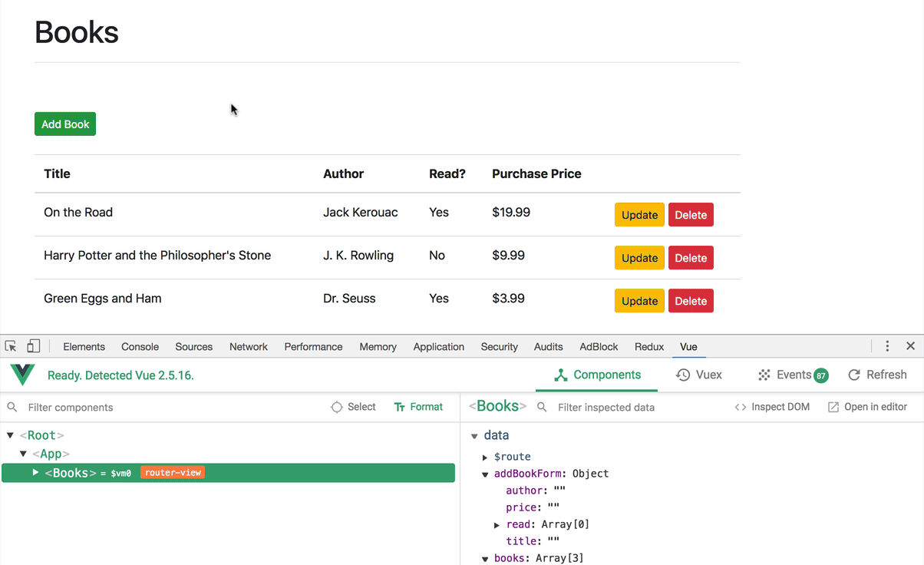Click the 'Dr. Seuss' author cell
Screen dimensions: 924x565
[x=349, y=299]
